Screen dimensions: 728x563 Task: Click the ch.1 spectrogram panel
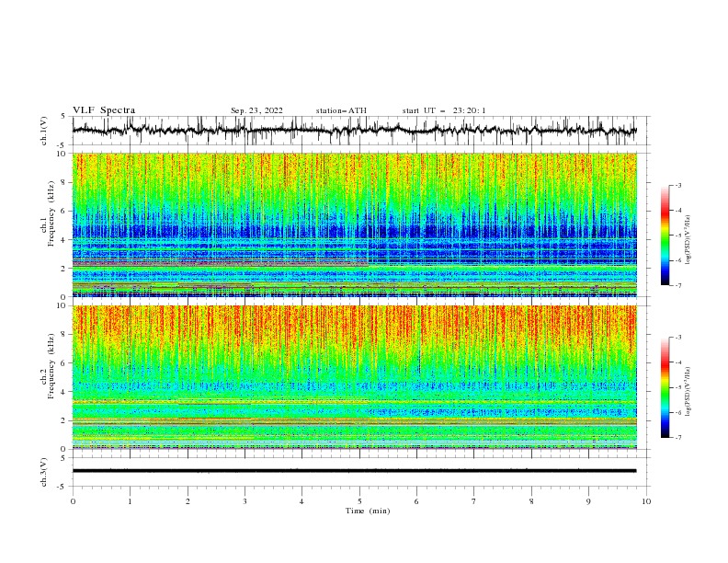coord(354,224)
